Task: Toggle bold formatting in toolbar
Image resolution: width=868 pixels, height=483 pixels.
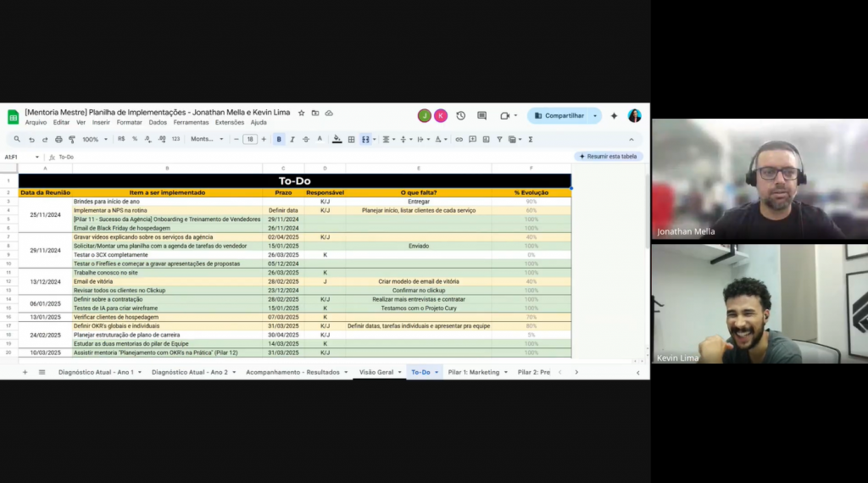Action: pyautogui.click(x=279, y=139)
